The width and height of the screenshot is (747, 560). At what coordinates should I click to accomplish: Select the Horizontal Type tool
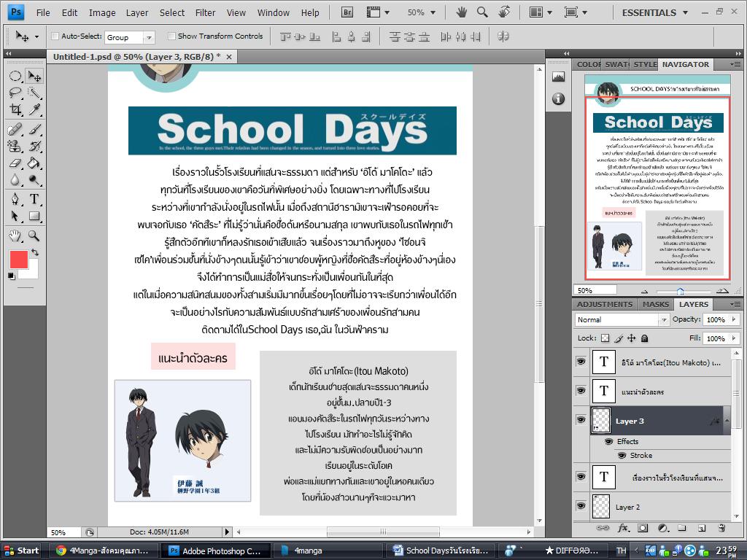pos(34,199)
